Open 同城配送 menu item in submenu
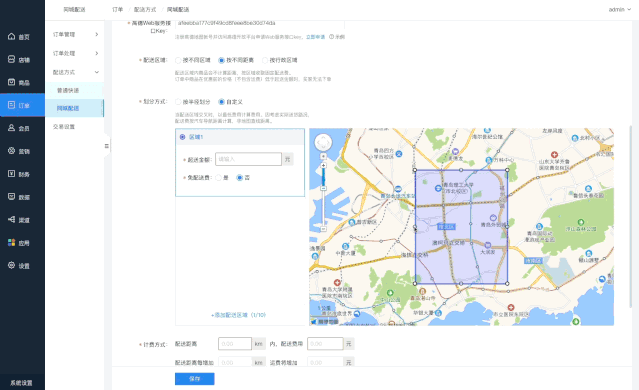 pos(75,108)
